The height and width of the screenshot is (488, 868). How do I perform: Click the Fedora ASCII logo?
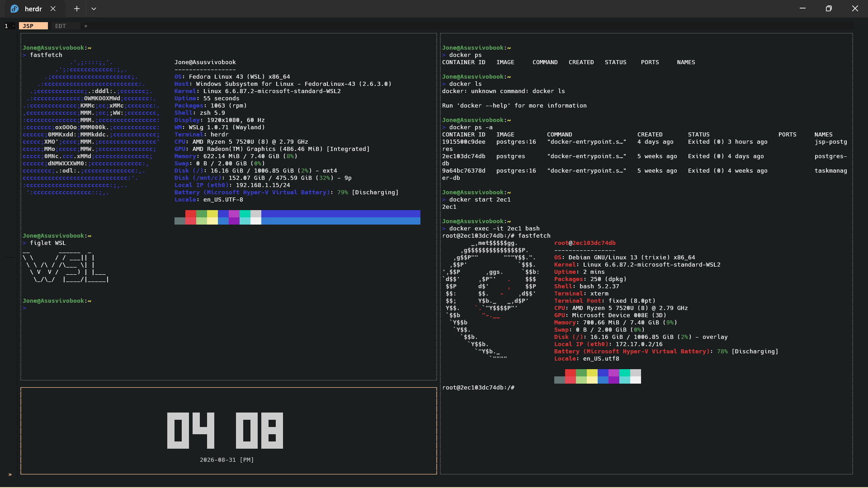point(91,127)
